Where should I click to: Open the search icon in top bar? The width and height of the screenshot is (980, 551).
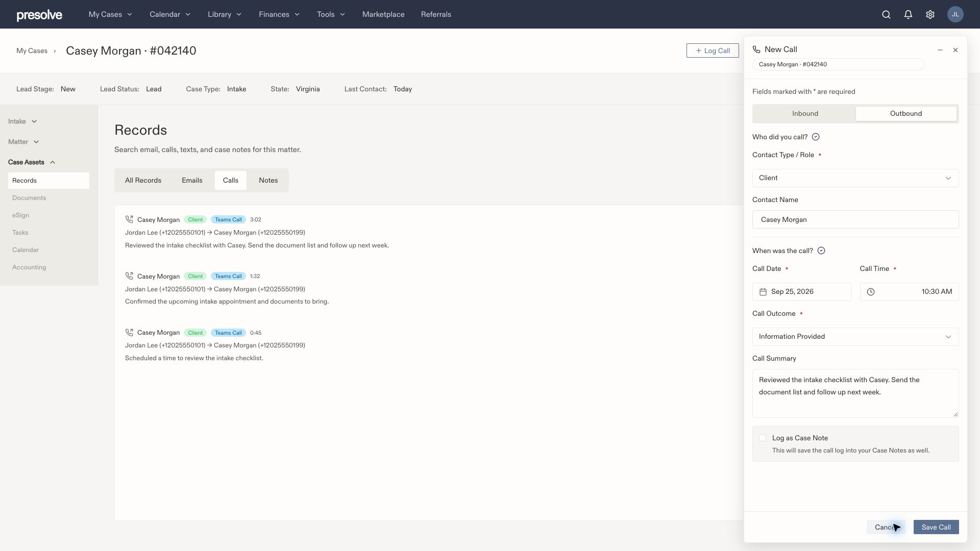[x=886, y=14]
